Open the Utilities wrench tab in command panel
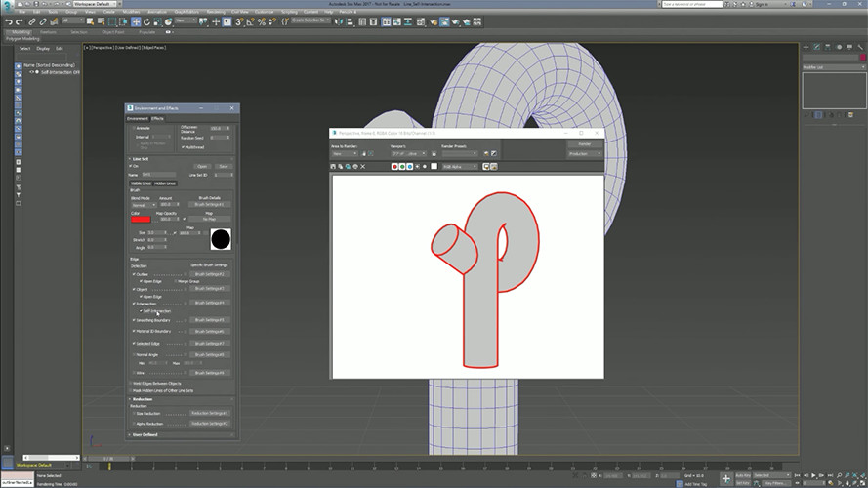 point(860,47)
